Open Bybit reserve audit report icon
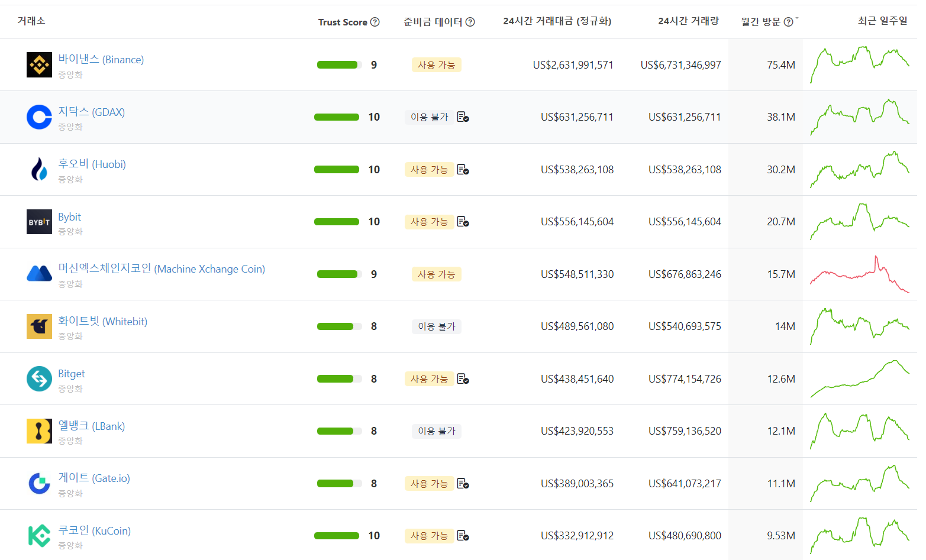Image resolution: width=926 pixels, height=560 pixels. (x=463, y=222)
